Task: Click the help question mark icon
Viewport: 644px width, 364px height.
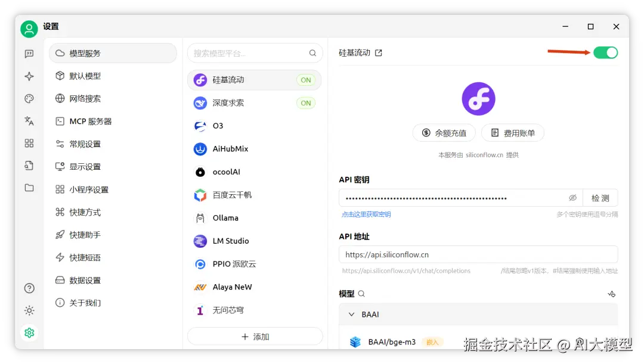Action: [x=29, y=288]
